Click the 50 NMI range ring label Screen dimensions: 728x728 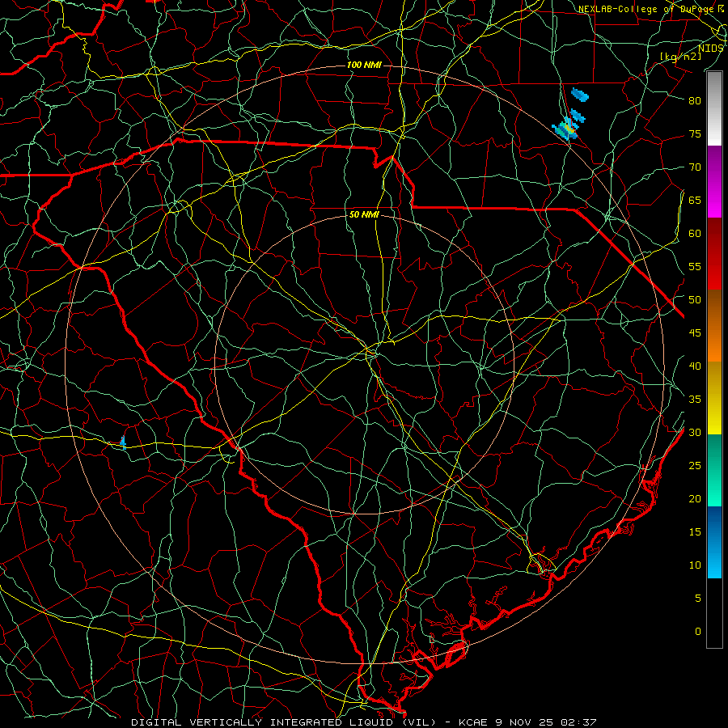364,214
